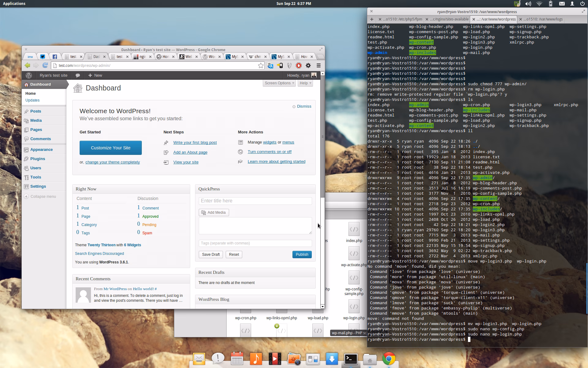The width and height of the screenshot is (588, 368).
Task: Open Google Chrome from the dock
Action: (389, 359)
